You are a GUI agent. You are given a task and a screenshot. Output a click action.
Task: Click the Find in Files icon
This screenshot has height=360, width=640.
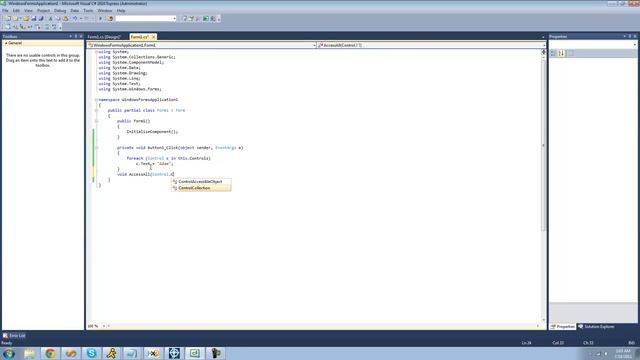tap(110, 18)
